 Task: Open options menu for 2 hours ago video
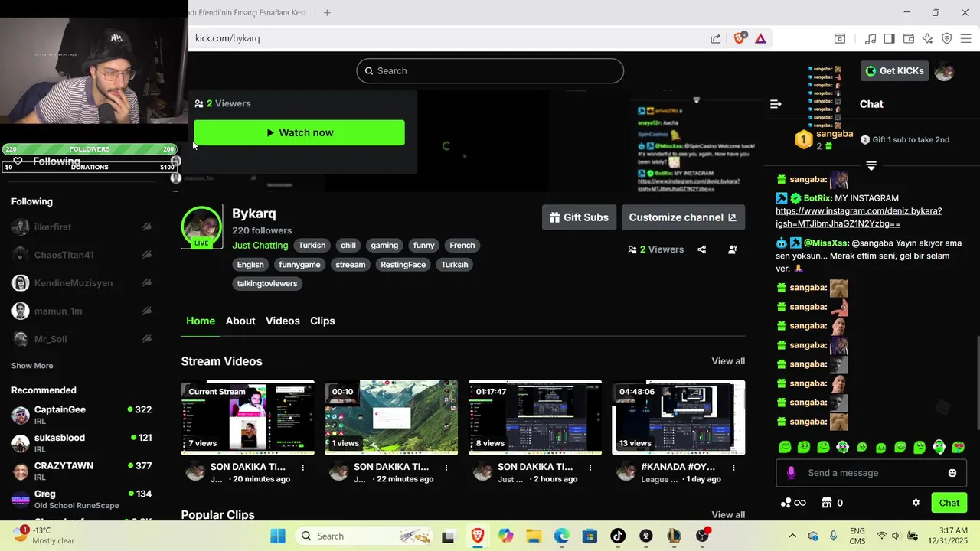(590, 467)
